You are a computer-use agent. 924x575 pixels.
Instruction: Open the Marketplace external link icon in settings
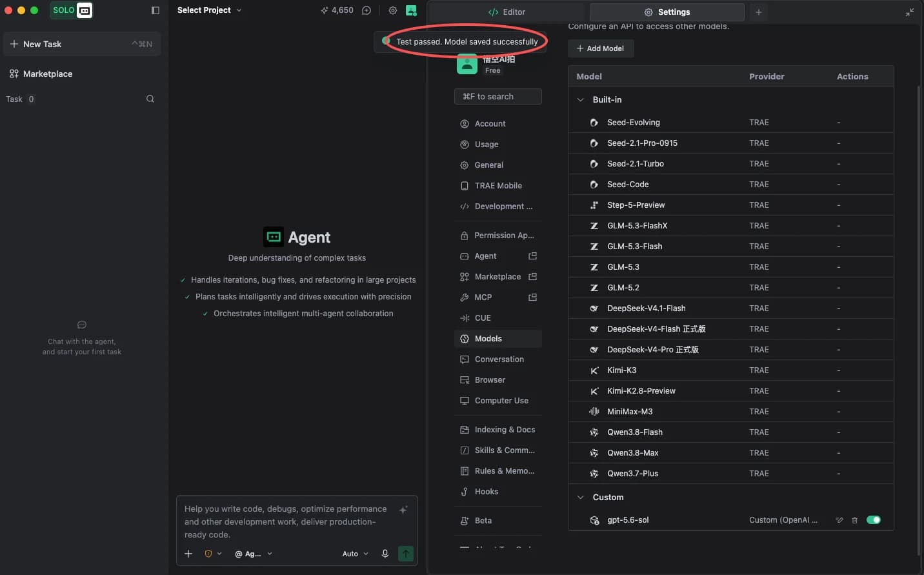[533, 277]
